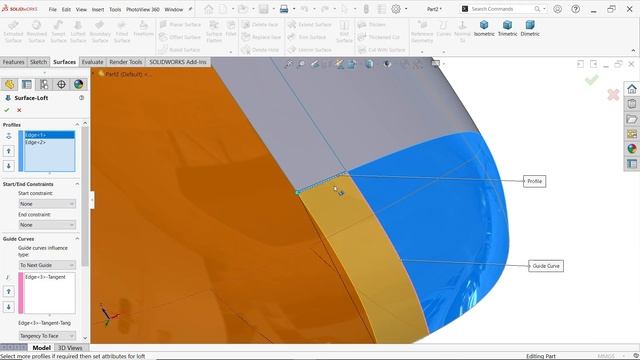Open guide curves influence type dropdown

(x=47, y=265)
